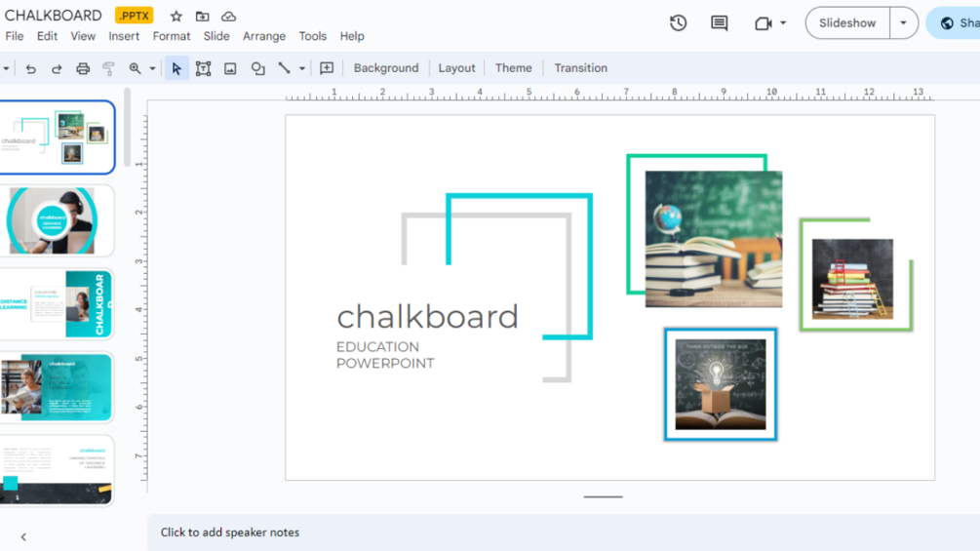Click the Transition button
980x551 pixels.
point(580,68)
